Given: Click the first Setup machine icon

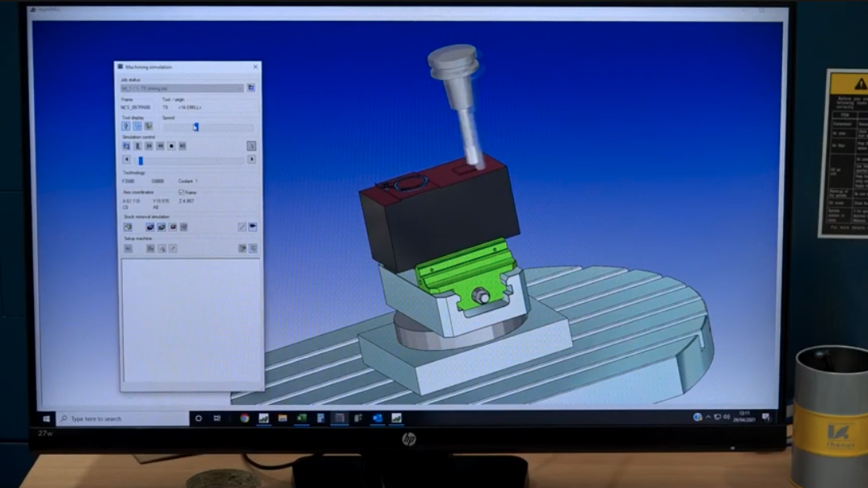Looking at the screenshot, I should (x=128, y=249).
